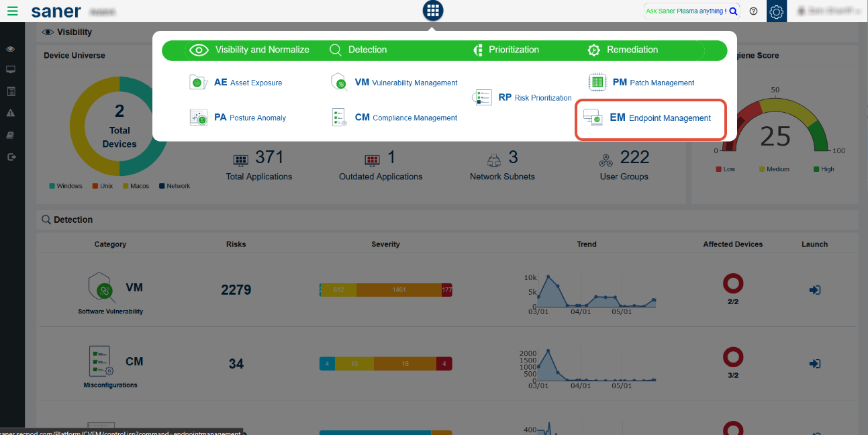Open the help question mark icon

(753, 11)
